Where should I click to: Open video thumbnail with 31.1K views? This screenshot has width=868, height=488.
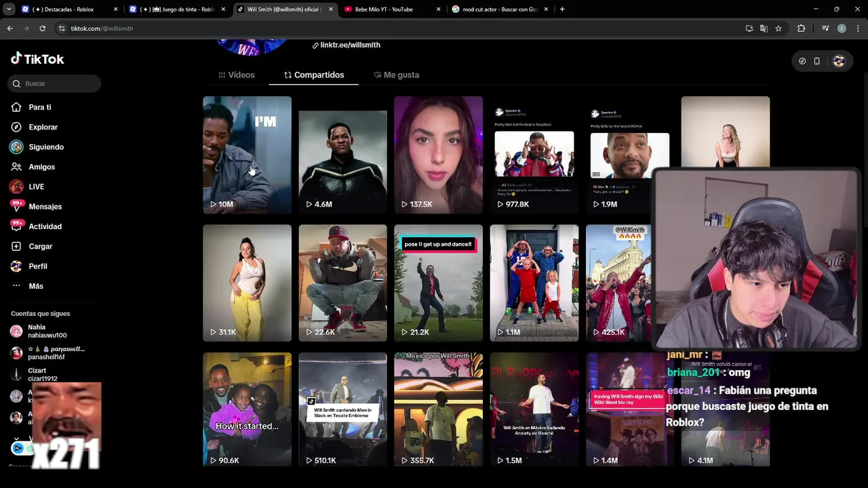[247, 283]
